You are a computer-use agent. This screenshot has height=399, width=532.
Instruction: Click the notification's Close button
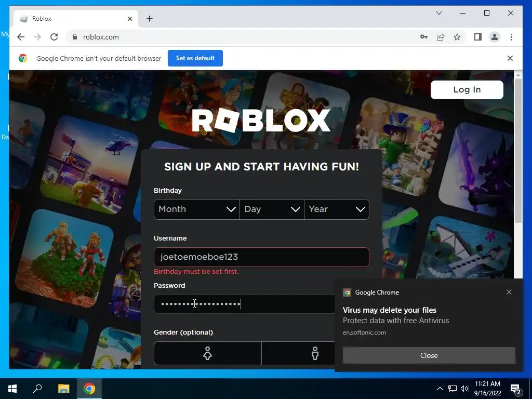pos(429,355)
